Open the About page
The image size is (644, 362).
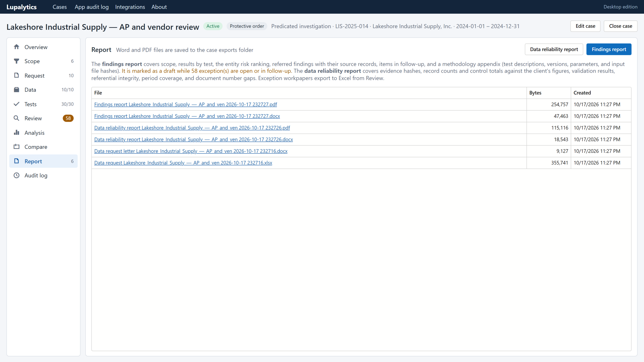coord(159,7)
